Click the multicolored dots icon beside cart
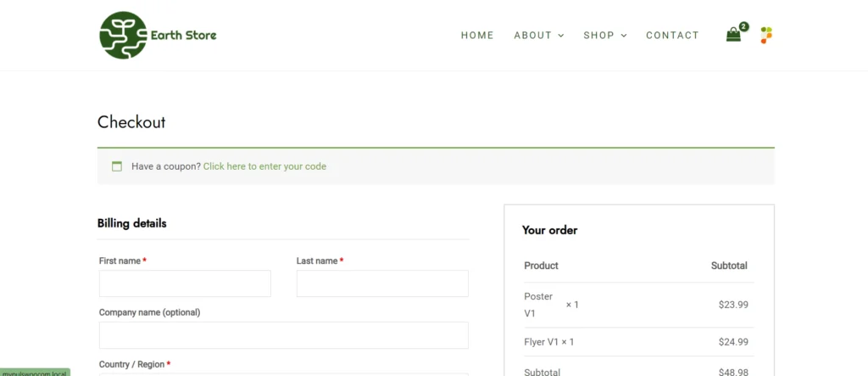 click(x=766, y=35)
